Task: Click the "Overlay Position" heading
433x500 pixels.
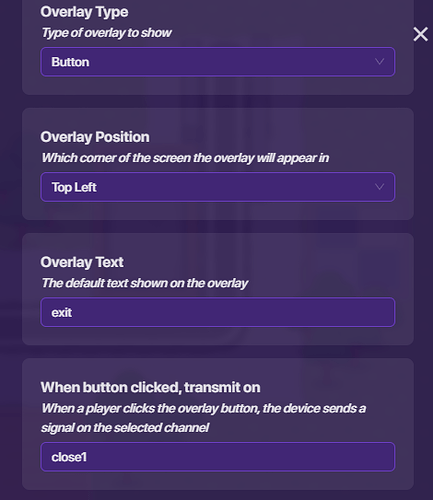Action: pos(95,137)
